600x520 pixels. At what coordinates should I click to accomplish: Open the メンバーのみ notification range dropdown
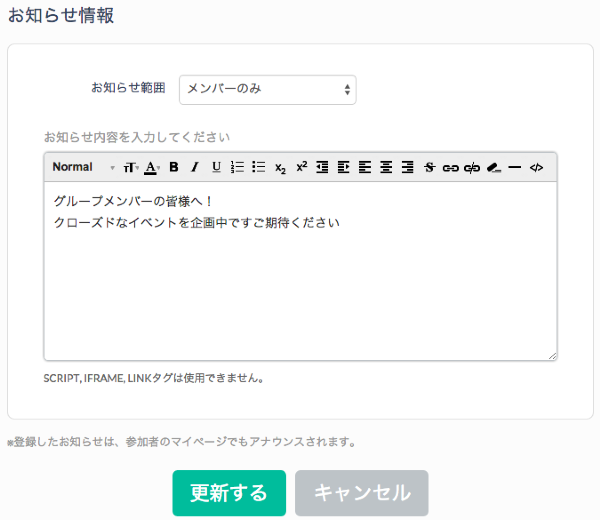(267, 89)
